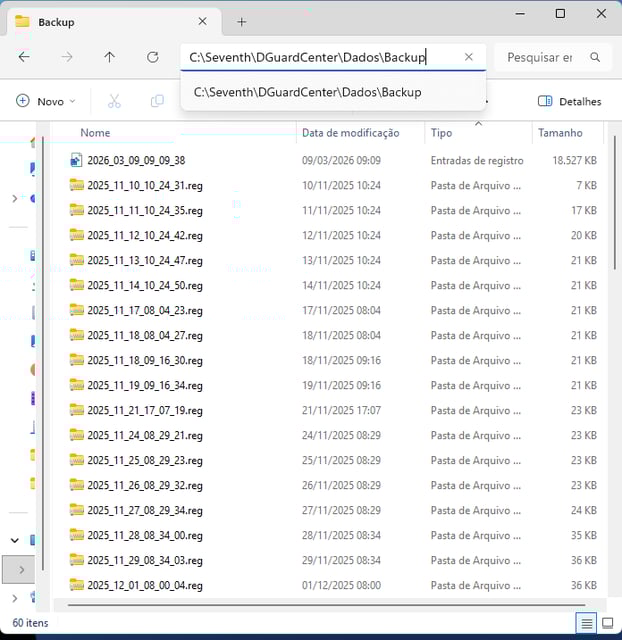
Task: Open a new tab with the plus button
Action: pos(241,21)
